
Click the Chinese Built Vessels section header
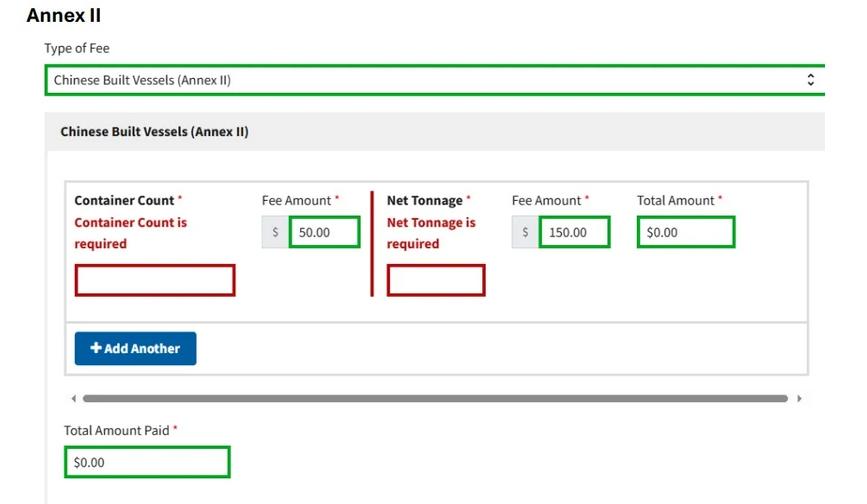point(154,132)
